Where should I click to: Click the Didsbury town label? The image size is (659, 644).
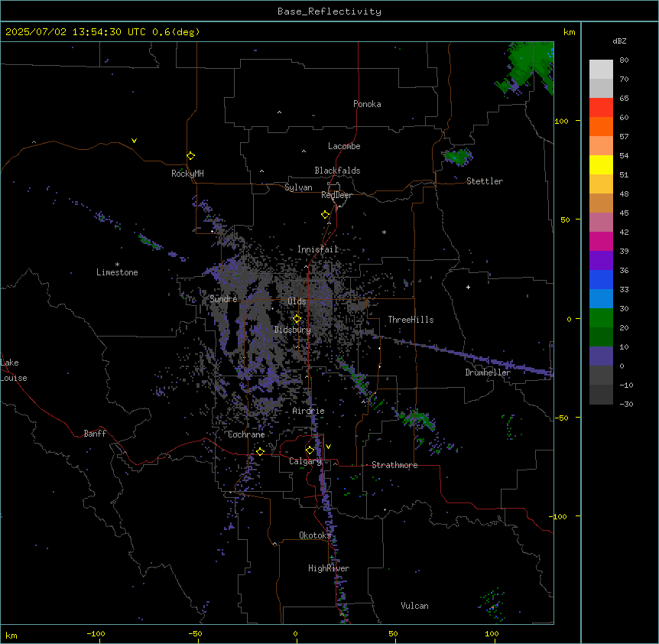pos(293,330)
